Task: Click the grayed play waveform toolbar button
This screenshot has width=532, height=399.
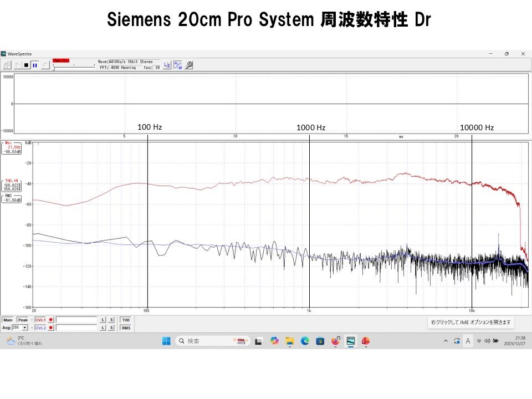Action: [18, 65]
